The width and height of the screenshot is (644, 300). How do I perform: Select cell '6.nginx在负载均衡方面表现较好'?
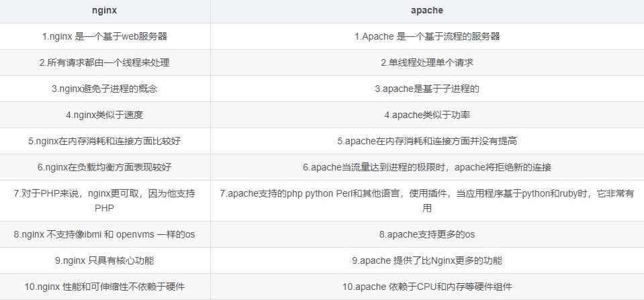pyautogui.click(x=105, y=167)
